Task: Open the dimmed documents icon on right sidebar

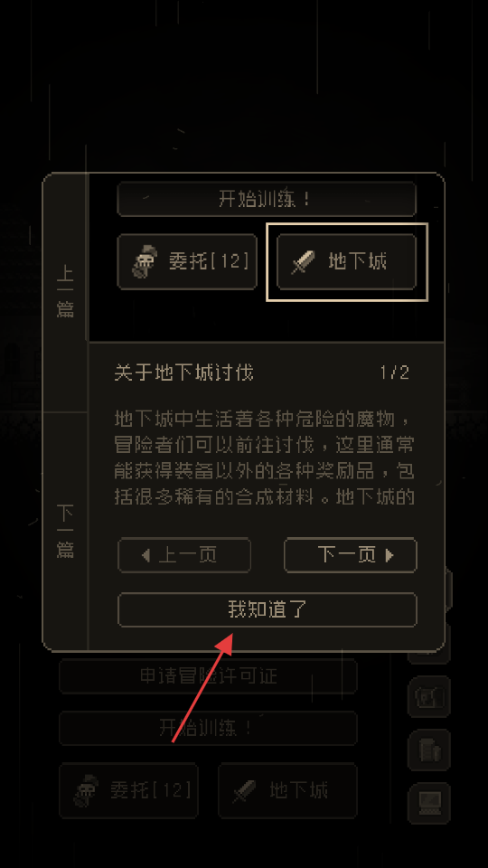Action: coord(428,750)
